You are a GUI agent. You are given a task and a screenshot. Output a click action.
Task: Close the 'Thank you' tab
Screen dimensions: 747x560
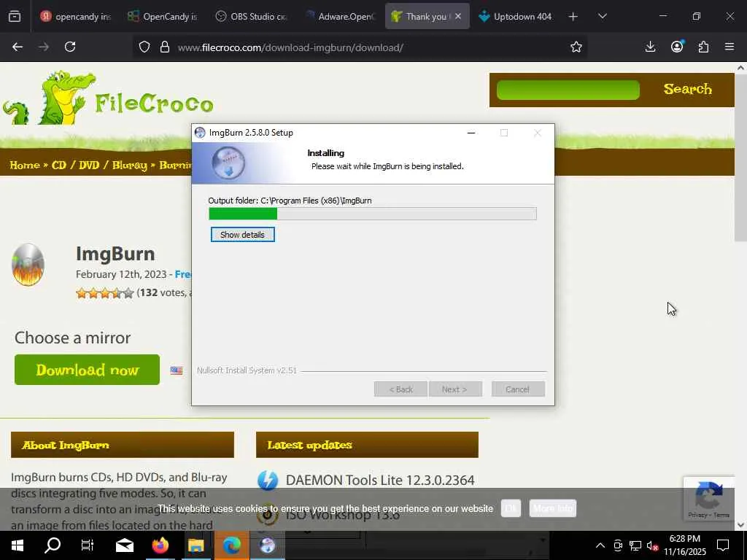pos(458,16)
